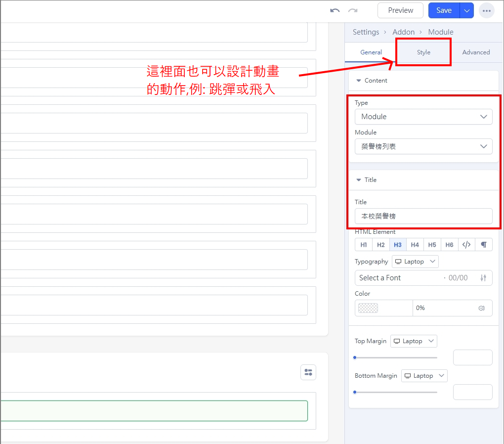The width and height of the screenshot is (504, 444).
Task: Open the Advanced tab
Action: (476, 52)
